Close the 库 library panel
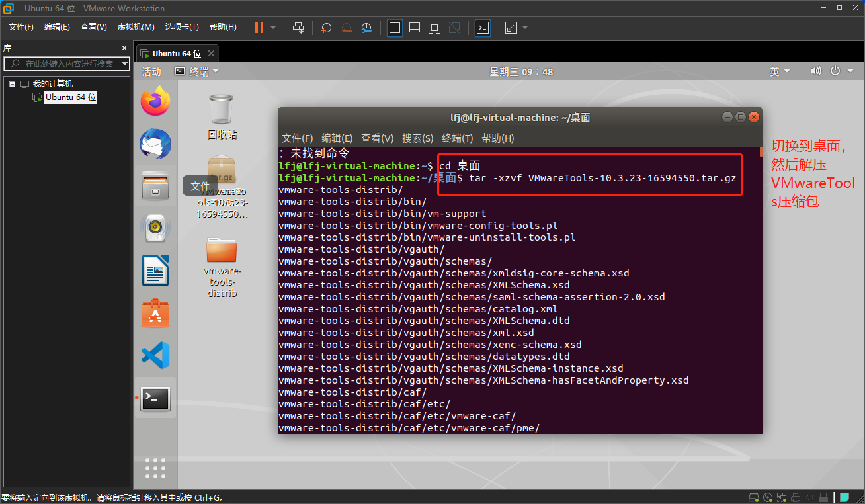This screenshot has height=504, width=865. tap(124, 48)
